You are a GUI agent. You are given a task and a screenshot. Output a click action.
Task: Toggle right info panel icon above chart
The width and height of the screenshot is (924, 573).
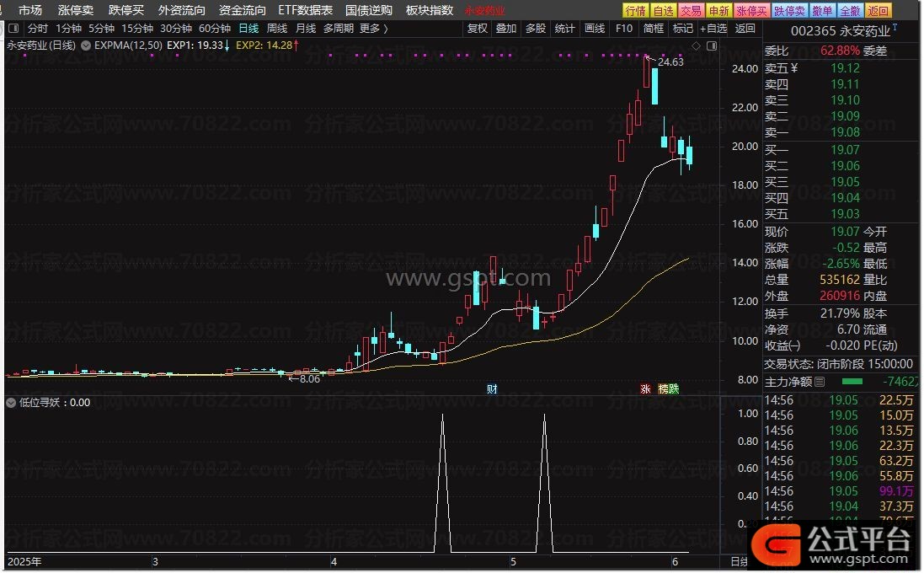[712, 46]
